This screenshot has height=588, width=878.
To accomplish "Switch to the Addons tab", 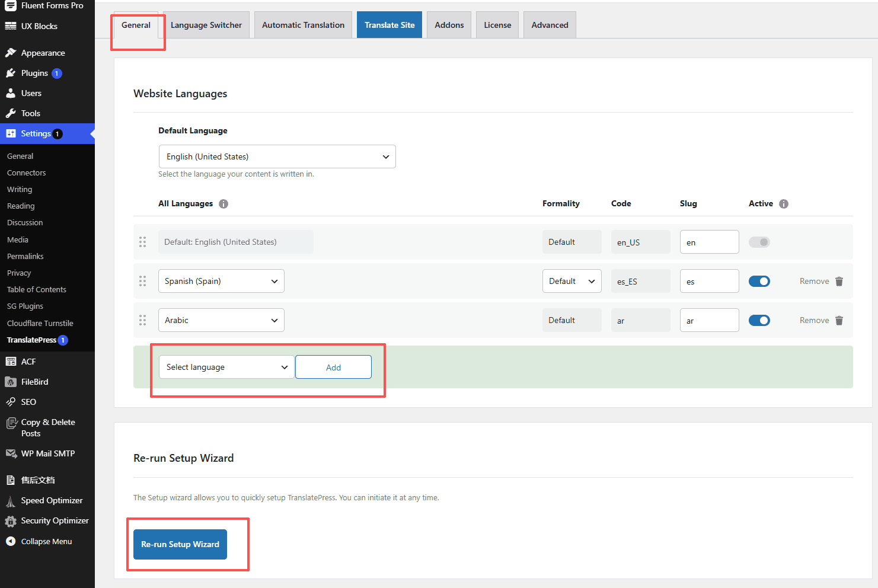I will (x=449, y=25).
